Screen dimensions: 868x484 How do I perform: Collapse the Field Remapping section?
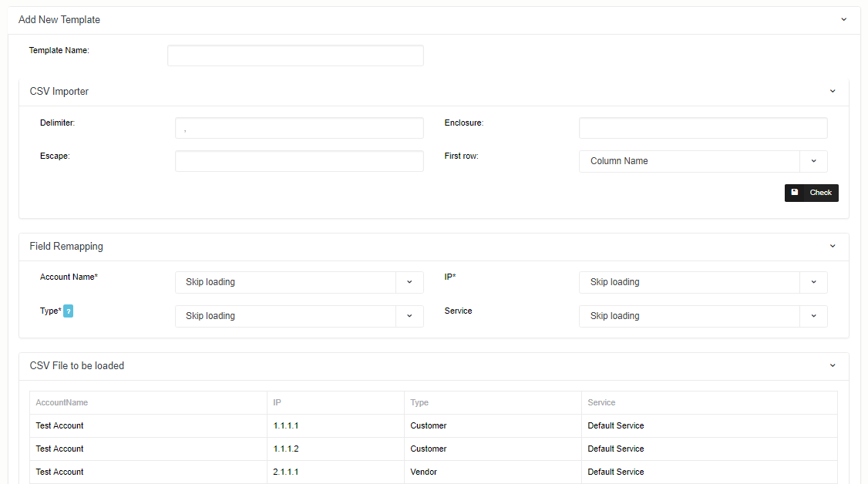pyautogui.click(x=832, y=247)
